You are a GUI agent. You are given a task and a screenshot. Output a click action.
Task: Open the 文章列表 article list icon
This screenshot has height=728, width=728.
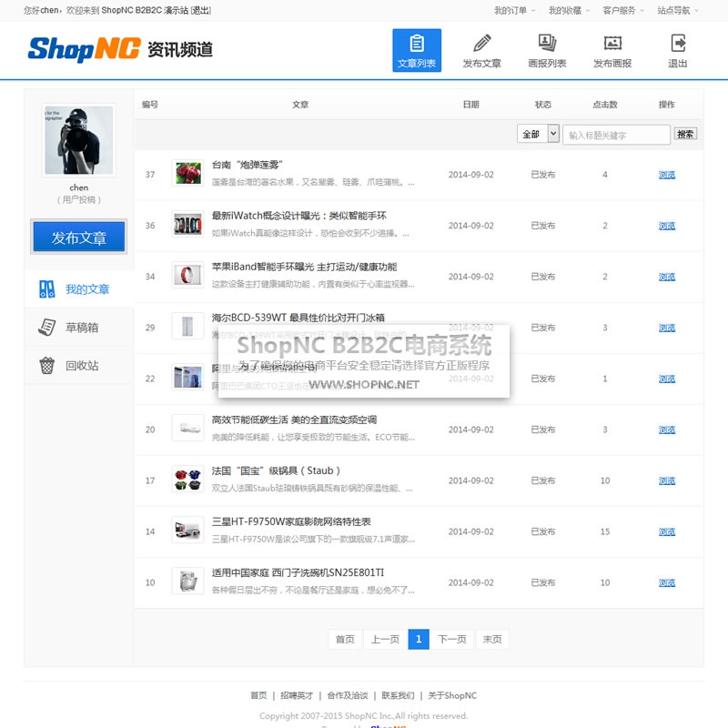click(417, 50)
